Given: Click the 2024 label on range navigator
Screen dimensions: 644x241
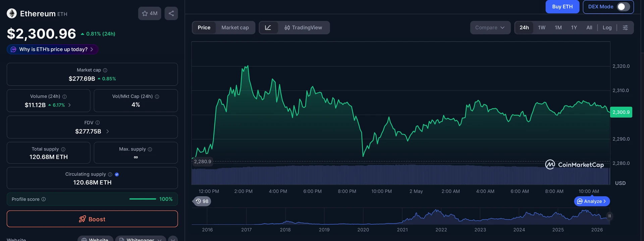Looking at the screenshot, I should [519, 230].
